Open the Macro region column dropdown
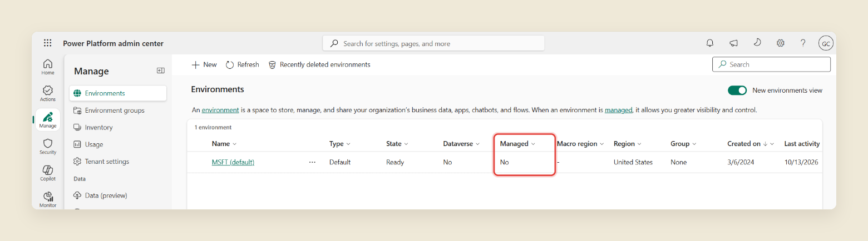Screen dimensions: 868x241 point(602,144)
